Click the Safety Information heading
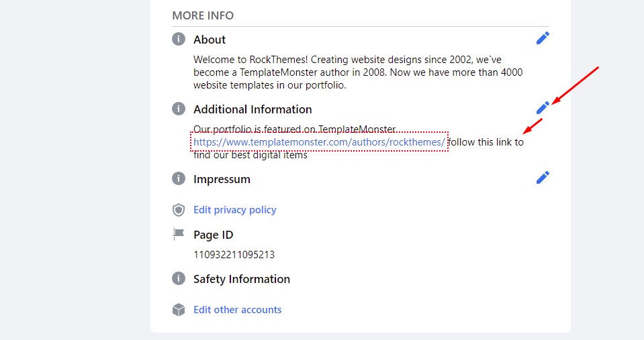The image size is (644, 340). tap(242, 279)
